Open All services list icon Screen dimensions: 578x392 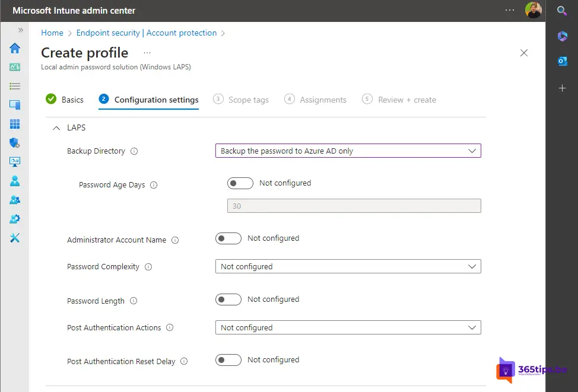click(x=15, y=86)
